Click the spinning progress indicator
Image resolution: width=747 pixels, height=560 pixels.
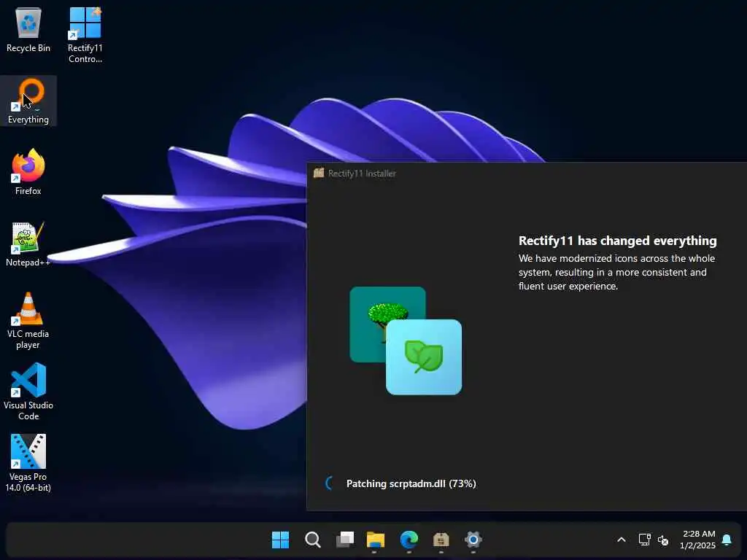(329, 483)
